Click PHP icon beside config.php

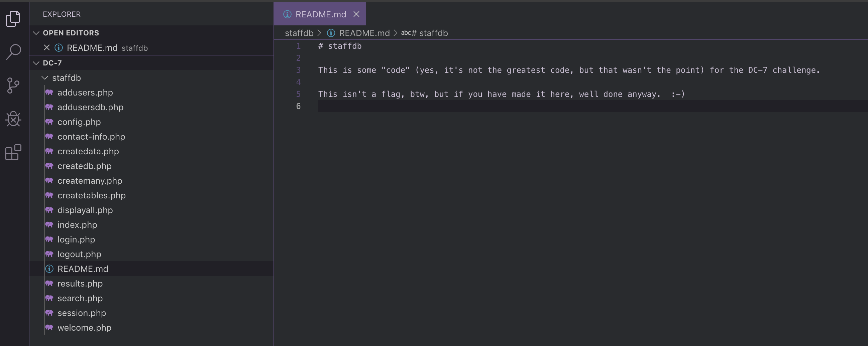pyautogui.click(x=49, y=122)
